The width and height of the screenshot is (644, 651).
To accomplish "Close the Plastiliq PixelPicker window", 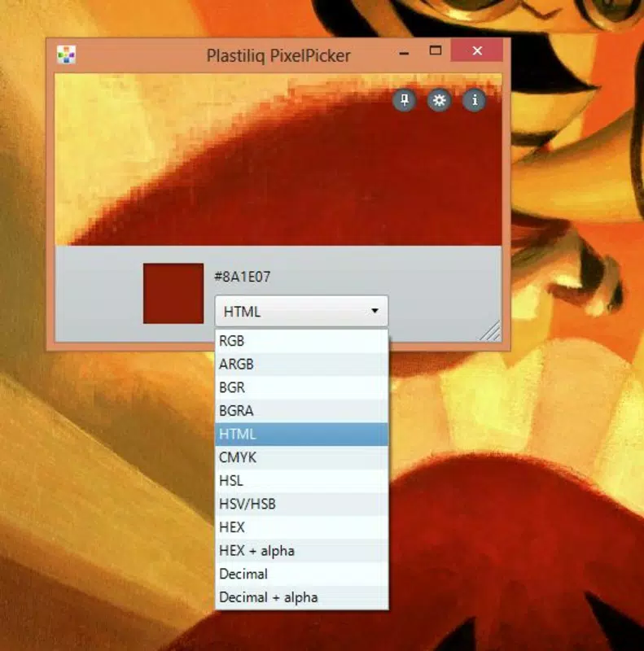I will coord(477,50).
